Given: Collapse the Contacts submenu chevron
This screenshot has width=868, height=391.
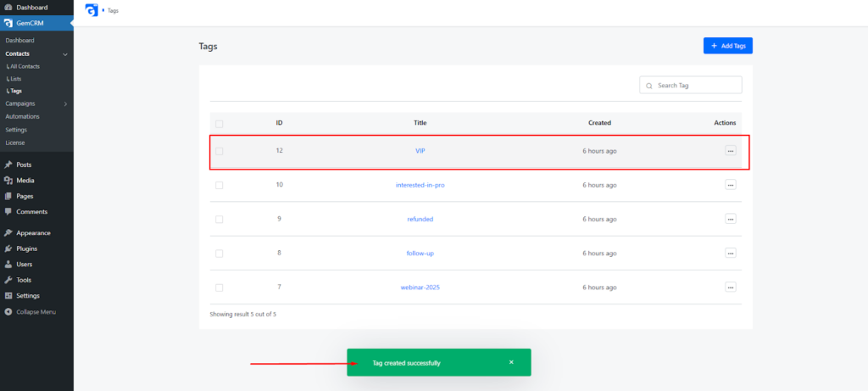Looking at the screenshot, I should coord(65,54).
